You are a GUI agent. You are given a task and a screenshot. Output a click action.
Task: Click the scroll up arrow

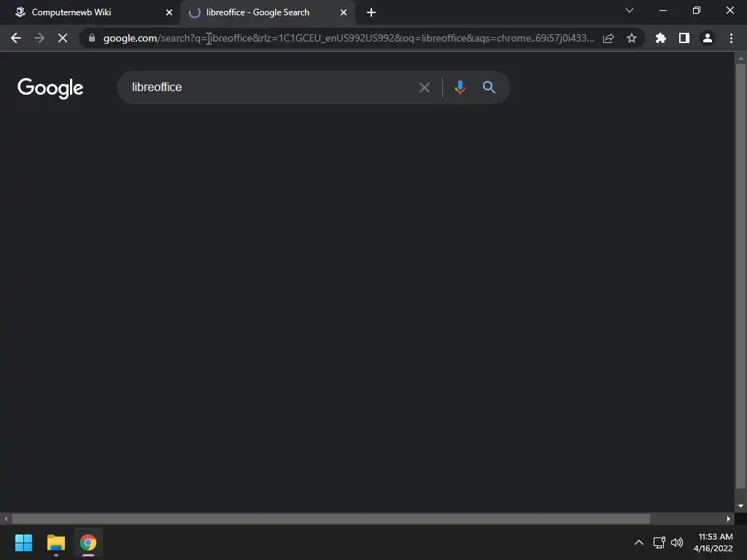[x=740, y=58]
